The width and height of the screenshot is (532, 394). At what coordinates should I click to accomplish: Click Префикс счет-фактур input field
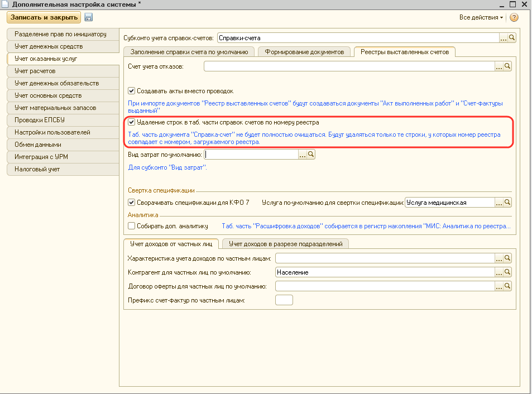284,301
